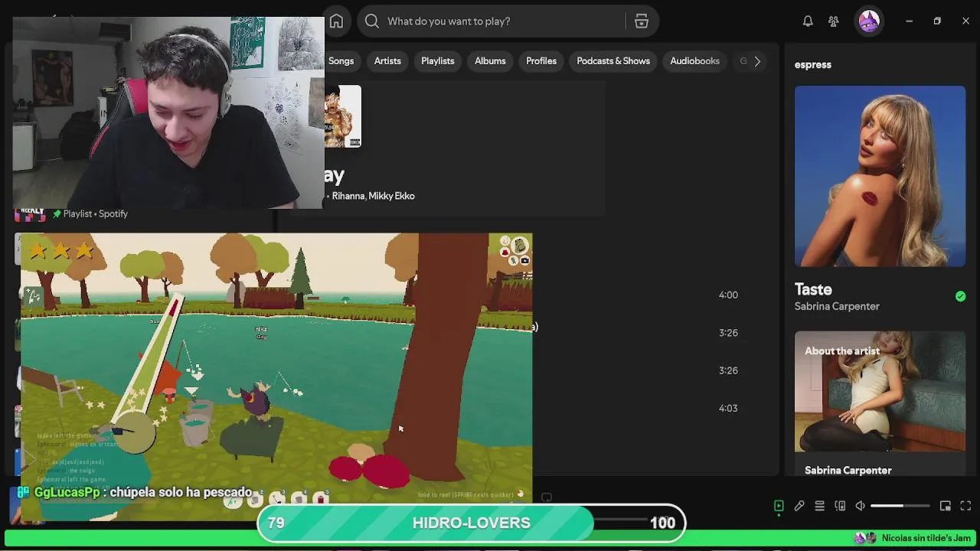Filter search results by Profiles

coord(541,61)
